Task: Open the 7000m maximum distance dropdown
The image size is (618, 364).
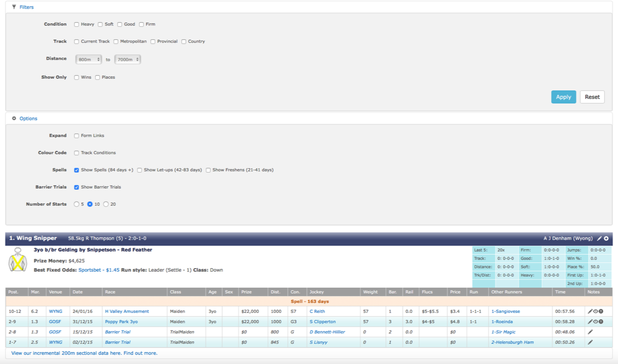Action: click(x=127, y=60)
